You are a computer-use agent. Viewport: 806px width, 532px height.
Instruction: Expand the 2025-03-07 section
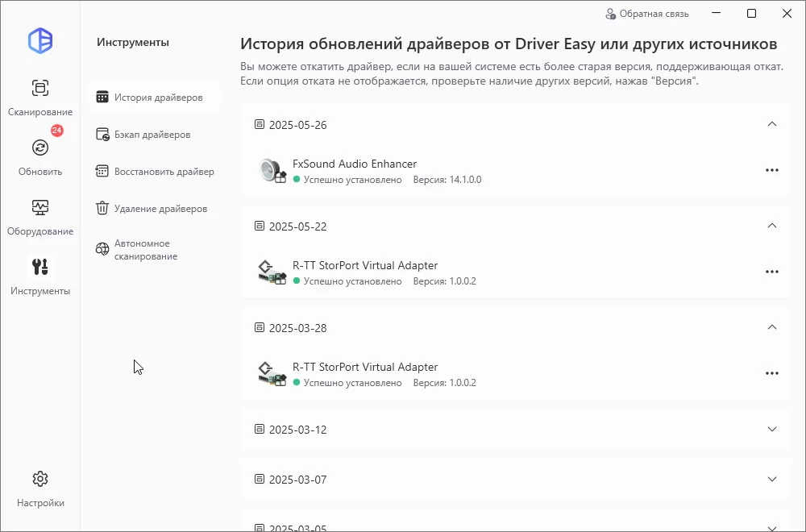tap(772, 479)
